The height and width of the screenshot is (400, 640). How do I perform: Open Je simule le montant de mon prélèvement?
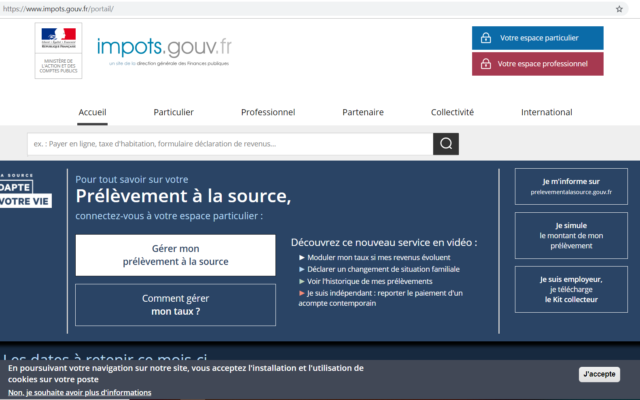tap(571, 236)
